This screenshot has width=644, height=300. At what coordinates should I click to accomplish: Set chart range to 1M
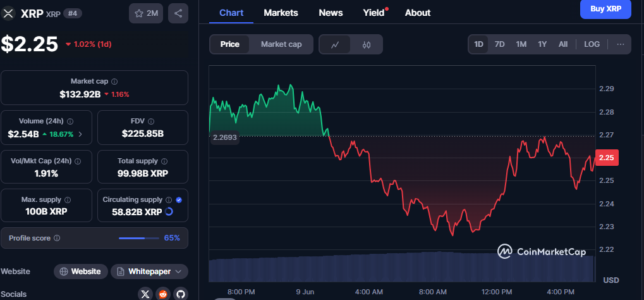[x=521, y=44]
